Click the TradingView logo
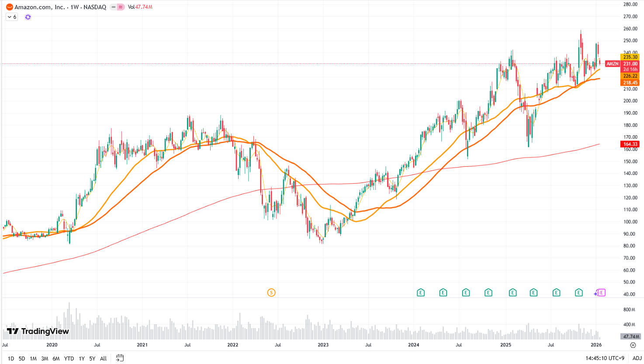This screenshot has width=644, height=364. pyautogui.click(x=38, y=331)
